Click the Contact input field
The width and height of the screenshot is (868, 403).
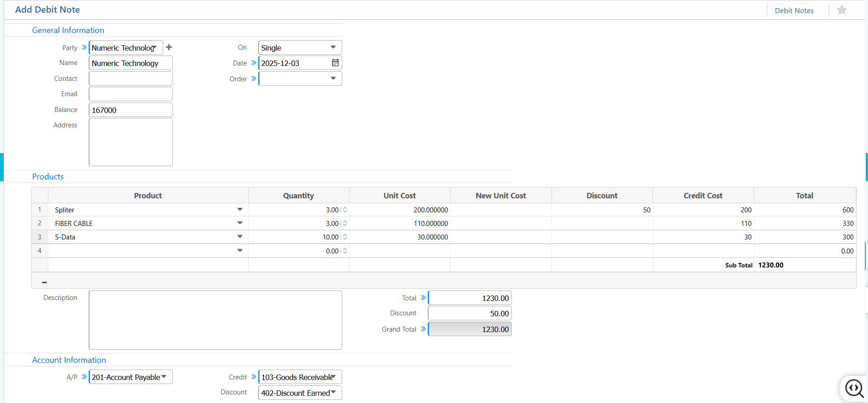click(131, 79)
